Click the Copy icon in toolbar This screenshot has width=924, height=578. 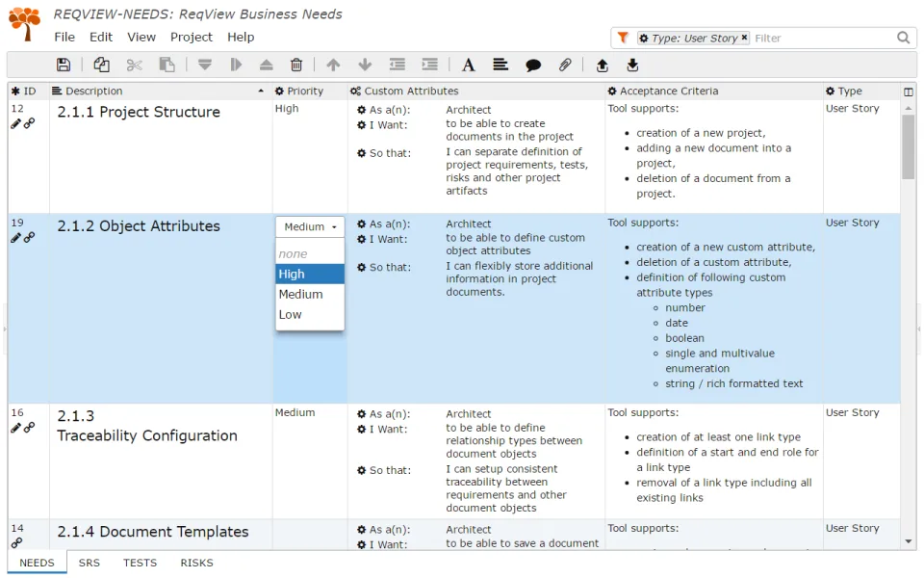[101, 65]
